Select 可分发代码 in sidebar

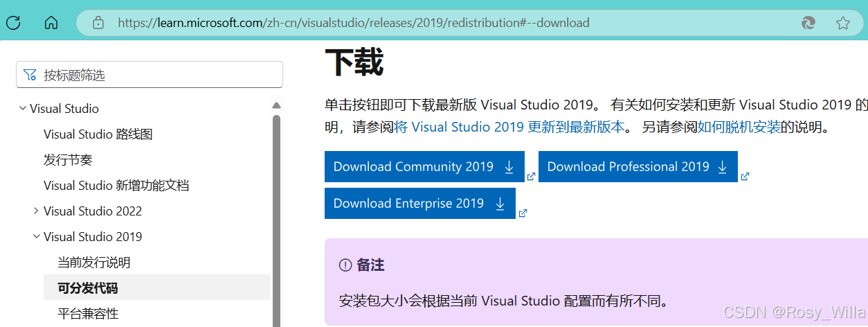pos(156,288)
